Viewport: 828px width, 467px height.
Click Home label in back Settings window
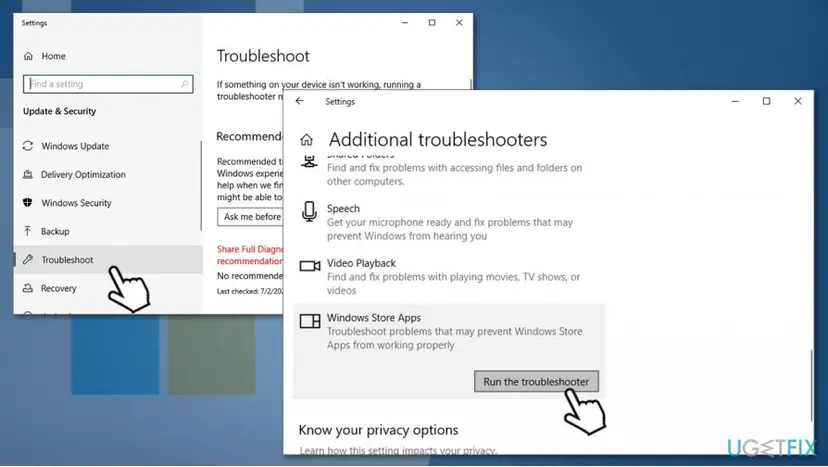(53, 56)
